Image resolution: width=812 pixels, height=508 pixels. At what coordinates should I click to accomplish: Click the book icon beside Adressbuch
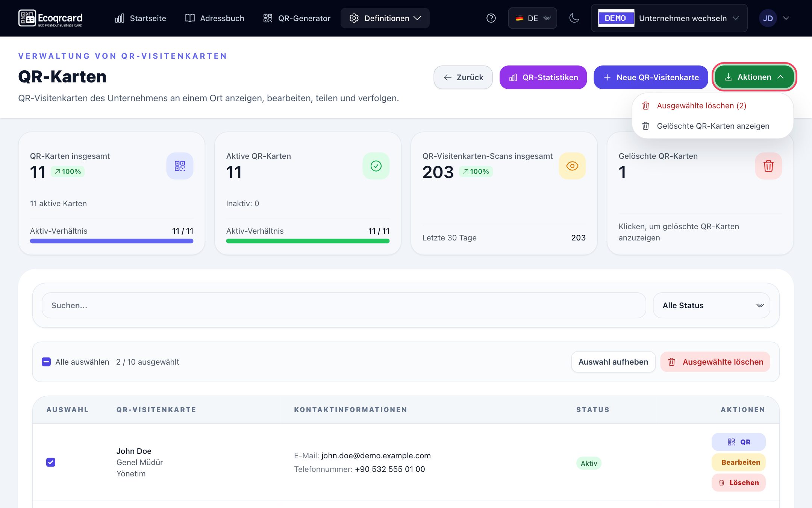coord(190,18)
